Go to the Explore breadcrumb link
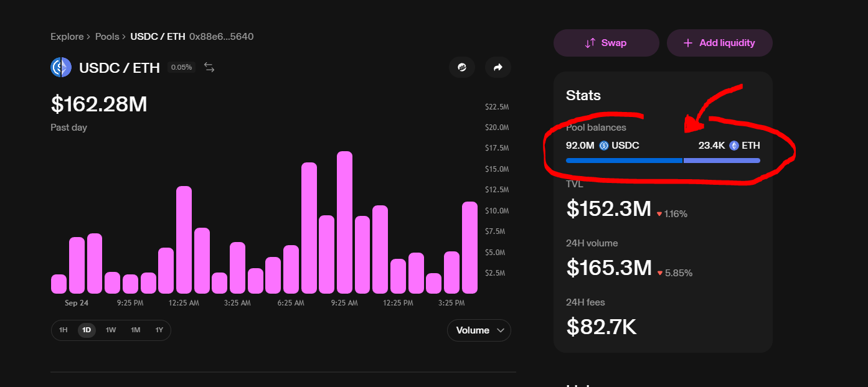 67,37
